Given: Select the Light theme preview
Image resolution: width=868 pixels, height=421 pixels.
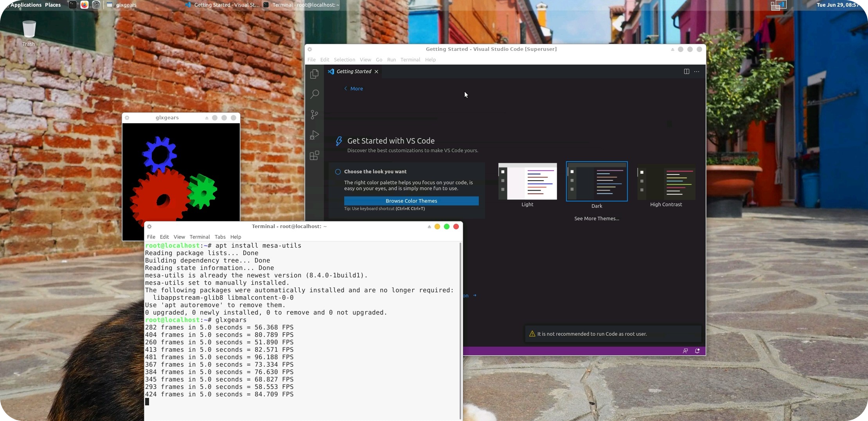Looking at the screenshot, I should 527,181.
